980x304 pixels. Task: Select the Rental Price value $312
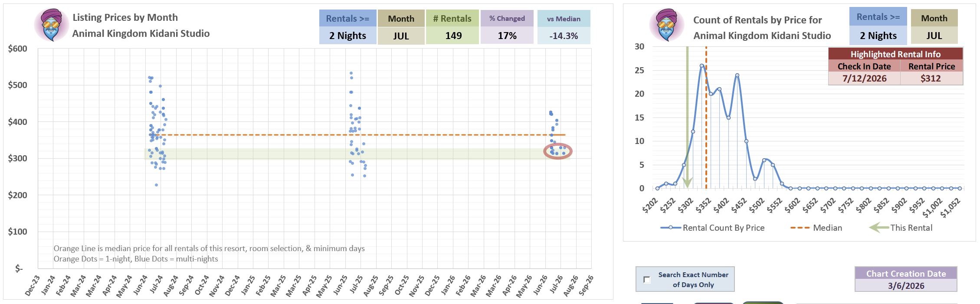(931, 78)
